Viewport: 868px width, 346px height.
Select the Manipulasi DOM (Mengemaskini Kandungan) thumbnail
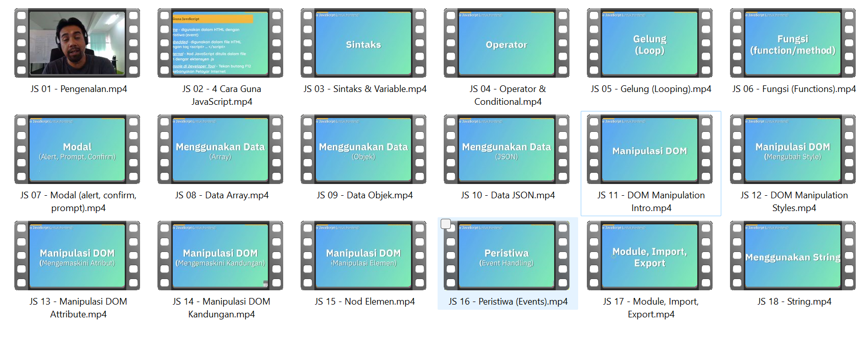220,256
